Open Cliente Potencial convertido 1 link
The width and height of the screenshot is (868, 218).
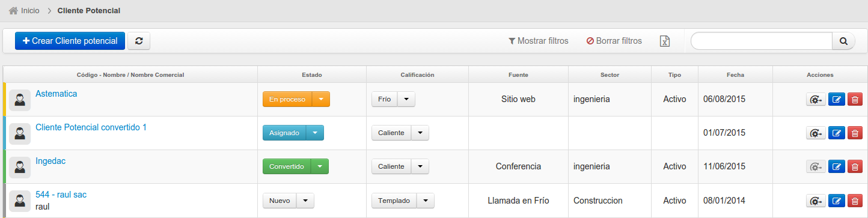coord(91,127)
